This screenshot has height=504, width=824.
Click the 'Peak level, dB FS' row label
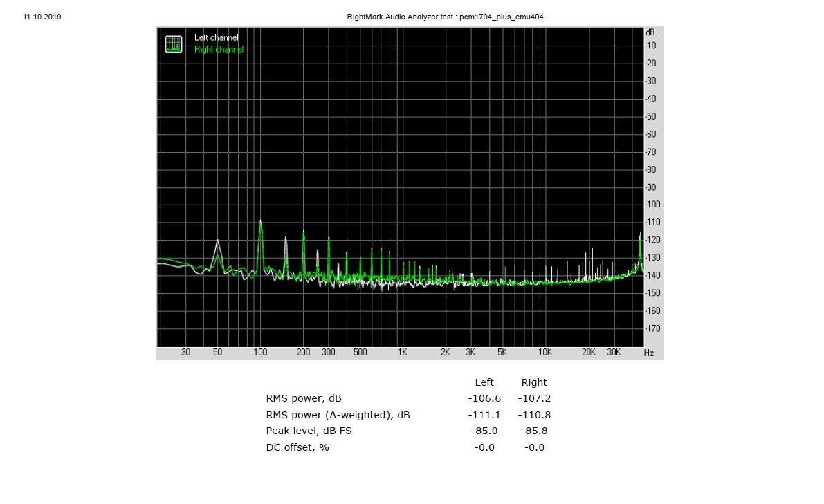tap(309, 431)
